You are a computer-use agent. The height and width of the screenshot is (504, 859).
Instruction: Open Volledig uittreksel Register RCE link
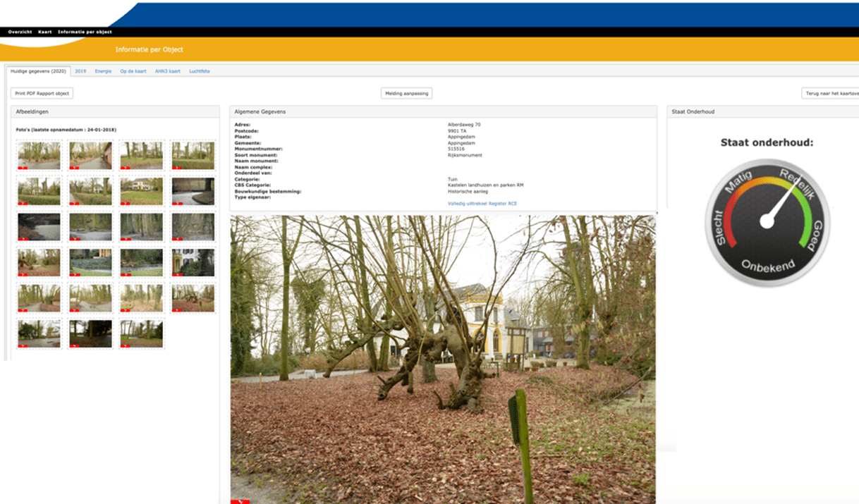point(482,204)
